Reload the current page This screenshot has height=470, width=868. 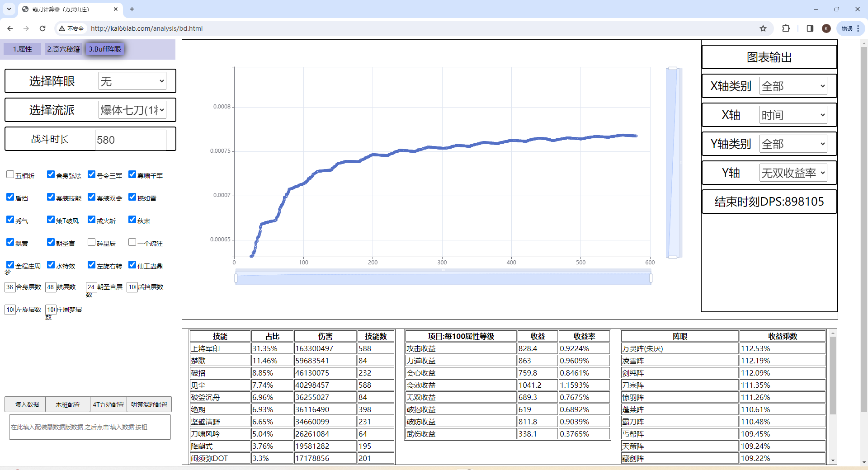pos(42,28)
